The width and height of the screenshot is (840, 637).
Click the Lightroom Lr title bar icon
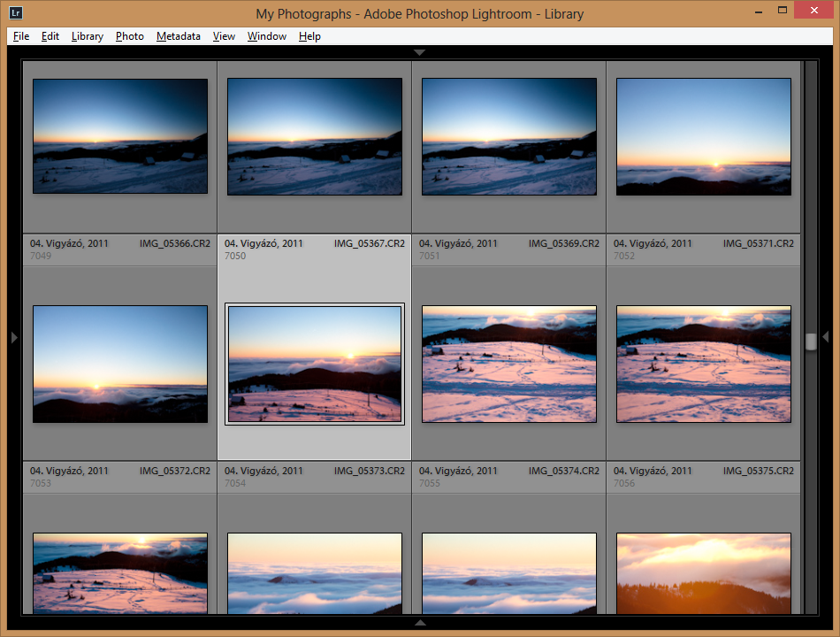click(17, 12)
